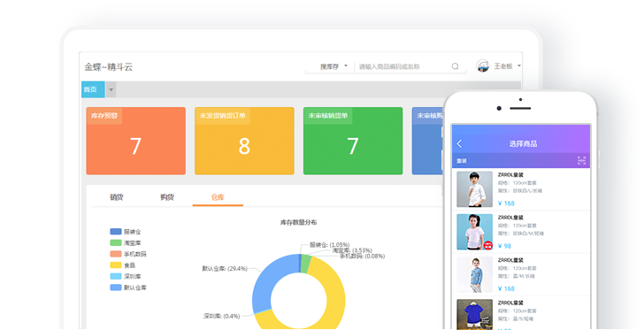Open the yellow 未发货销货订单 card

coord(244,141)
